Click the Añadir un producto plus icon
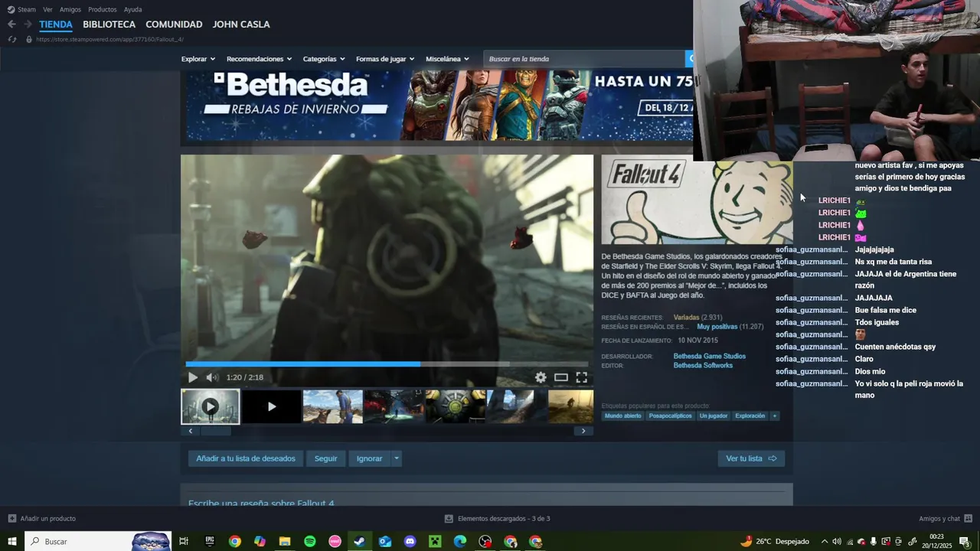Image resolution: width=980 pixels, height=551 pixels. point(11,518)
